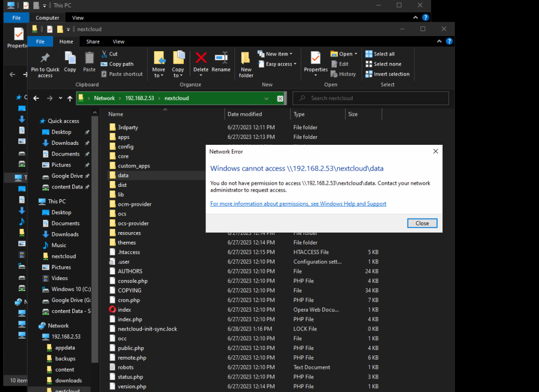
Task: Click History in the Open group
Action: coord(343,74)
